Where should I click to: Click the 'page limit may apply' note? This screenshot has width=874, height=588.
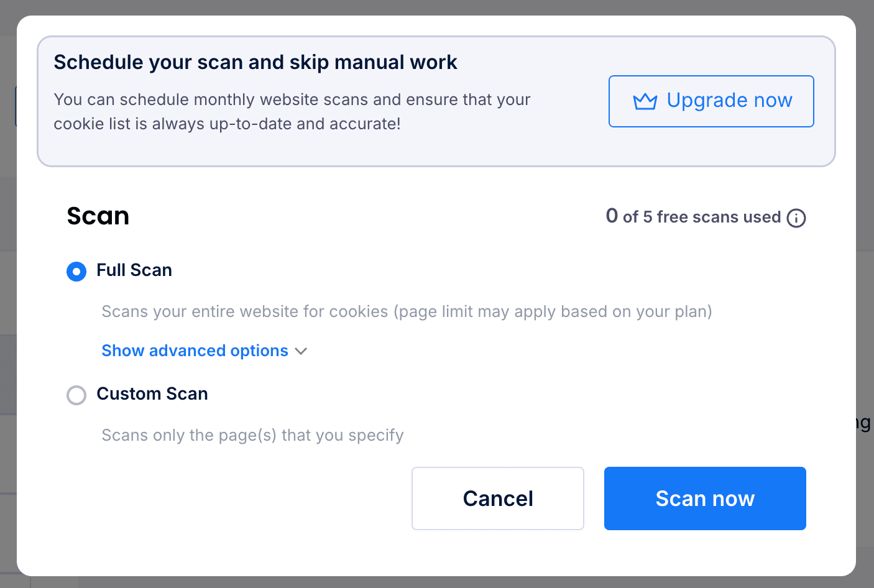(553, 311)
